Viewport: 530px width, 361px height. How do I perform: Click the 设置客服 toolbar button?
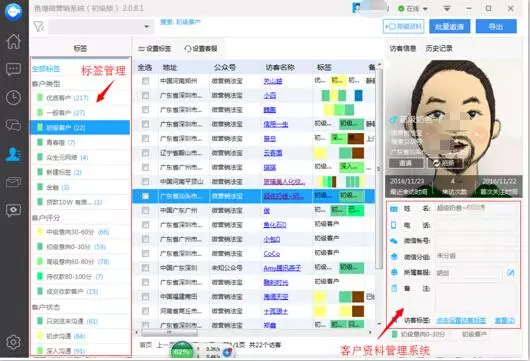201,49
